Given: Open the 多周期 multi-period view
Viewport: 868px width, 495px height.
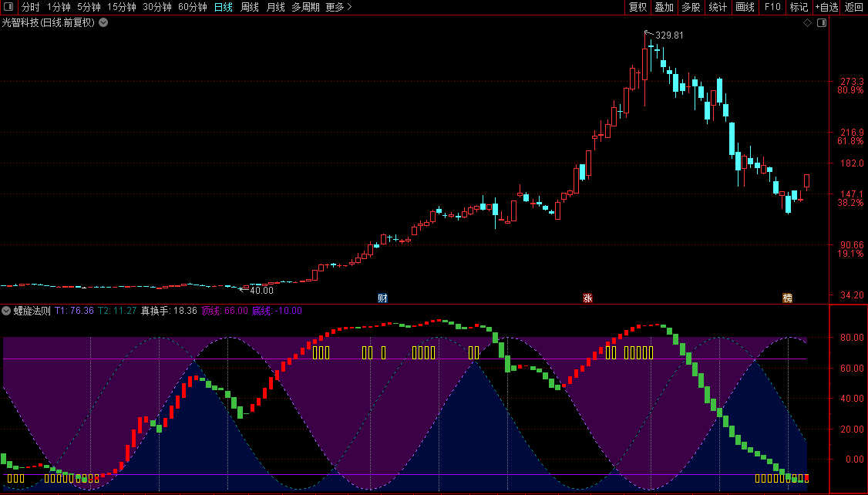Looking at the screenshot, I should coord(305,7).
